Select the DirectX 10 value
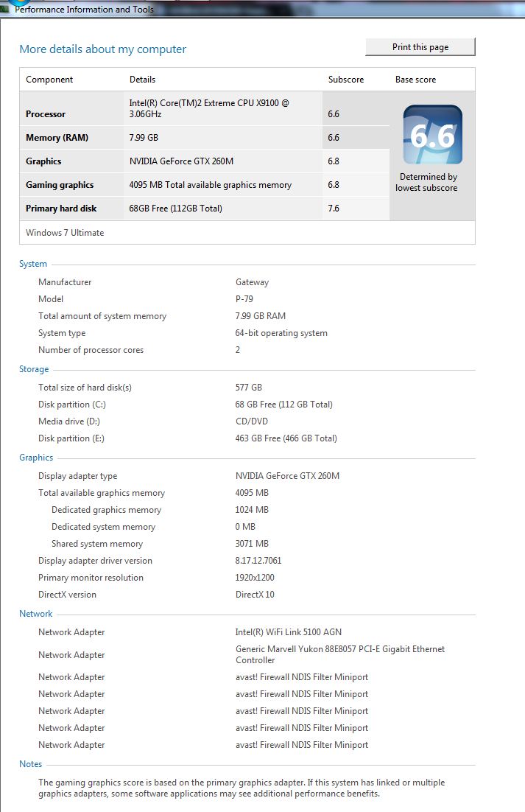 pos(255,595)
